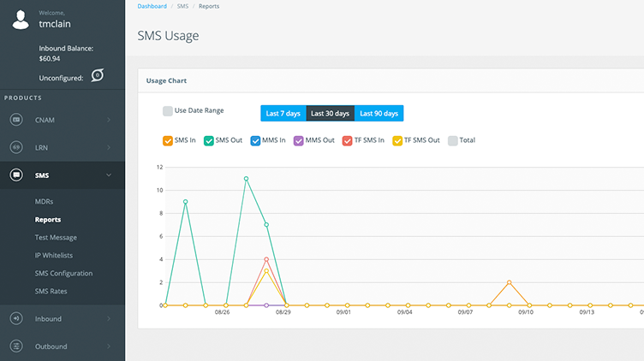The image size is (644, 361).
Task: Click the SMS Out data point at 11
Action: [246, 179]
